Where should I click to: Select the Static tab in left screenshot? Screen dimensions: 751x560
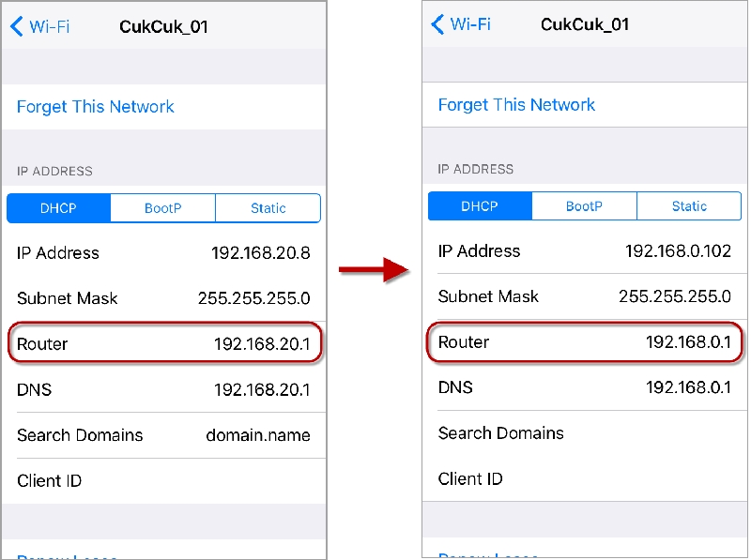pos(268,208)
